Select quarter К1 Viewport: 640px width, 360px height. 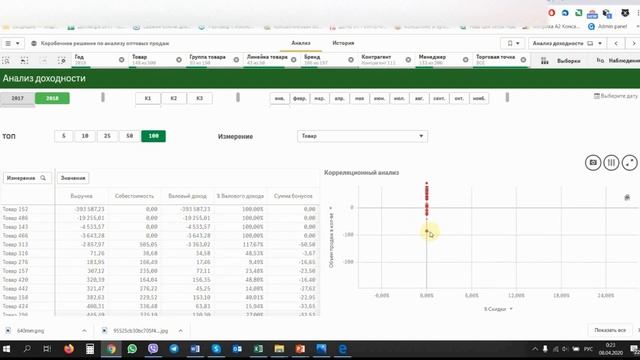[x=148, y=98]
